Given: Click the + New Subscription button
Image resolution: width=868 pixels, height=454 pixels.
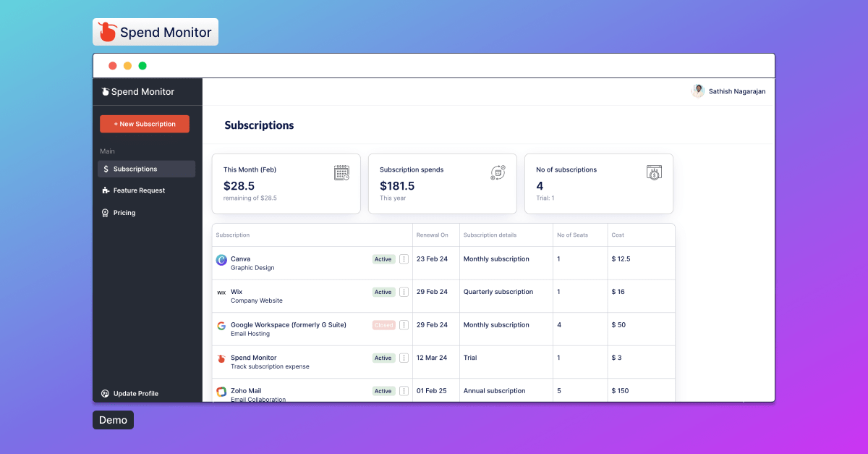Looking at the screenshot, I should click(x=145, y=124).
